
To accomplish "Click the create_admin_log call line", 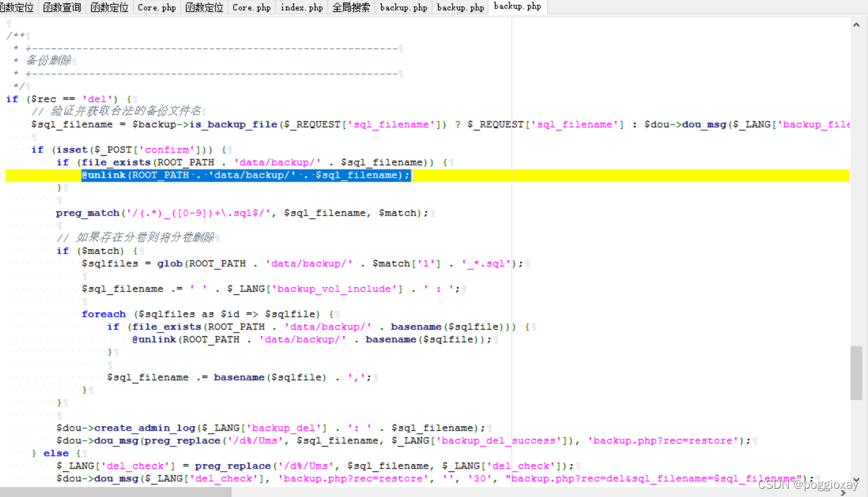I will point(271,428).
